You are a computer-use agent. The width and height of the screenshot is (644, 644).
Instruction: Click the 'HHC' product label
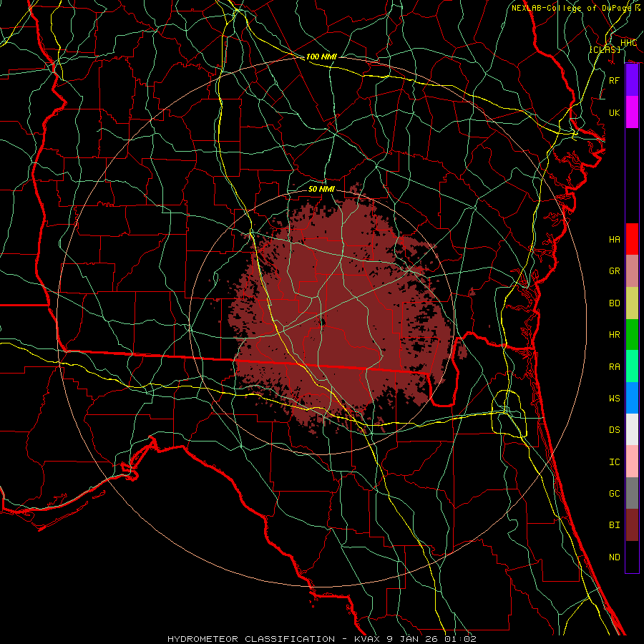click(628, 43)
